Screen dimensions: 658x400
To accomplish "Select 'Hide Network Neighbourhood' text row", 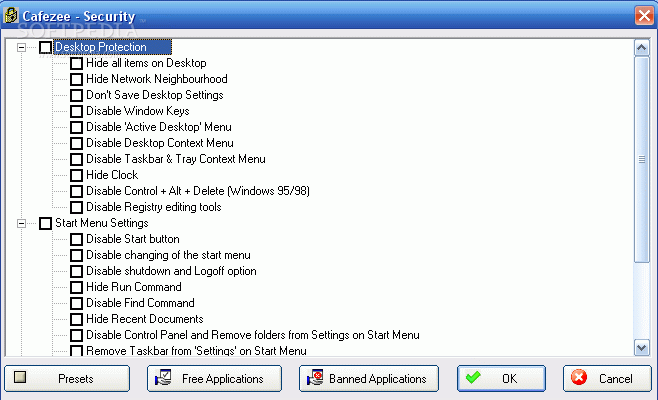I will tap(157, 79).
